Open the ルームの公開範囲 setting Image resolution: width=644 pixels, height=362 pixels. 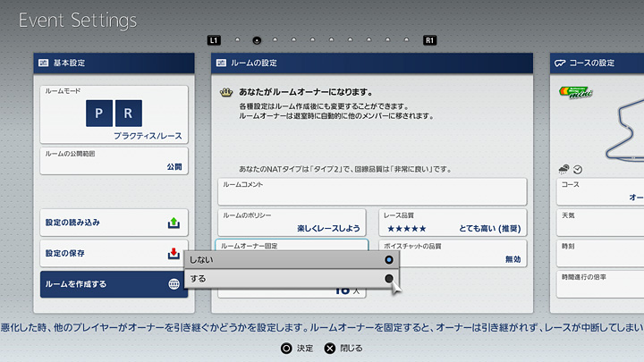(x=114, y=161)
